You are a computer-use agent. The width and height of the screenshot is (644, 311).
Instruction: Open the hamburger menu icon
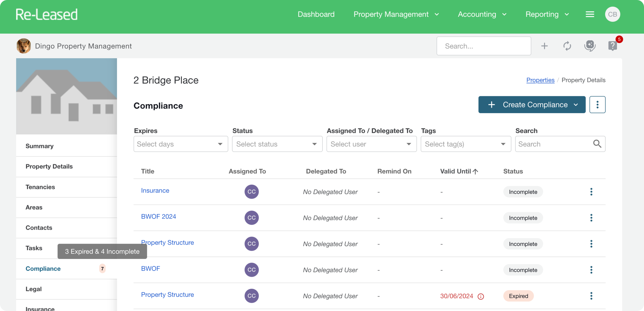coord(590,14)
